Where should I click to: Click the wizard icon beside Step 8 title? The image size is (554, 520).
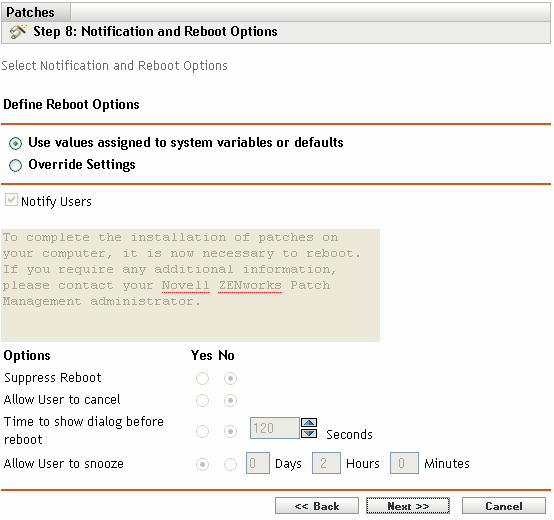[x=18, y=32]
